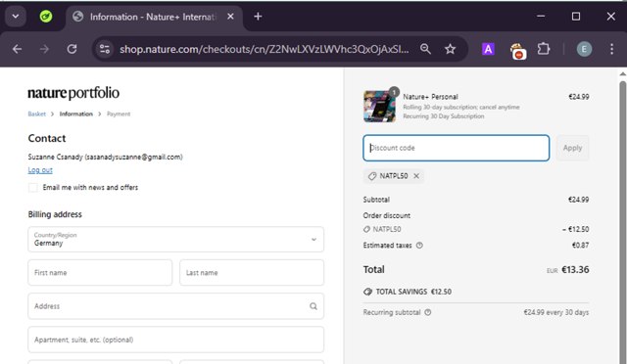Click the TOTAL SAVINGS €12.50 text
Image resolution: width=627 pixels, height=364 pixels.
pyautogui.click(x=413, y=292)
